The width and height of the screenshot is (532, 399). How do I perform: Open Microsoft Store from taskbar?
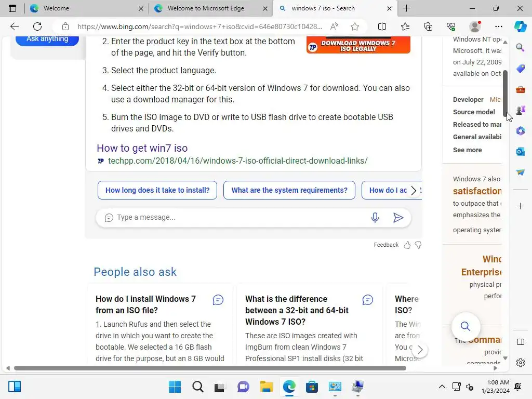(312, 387)
